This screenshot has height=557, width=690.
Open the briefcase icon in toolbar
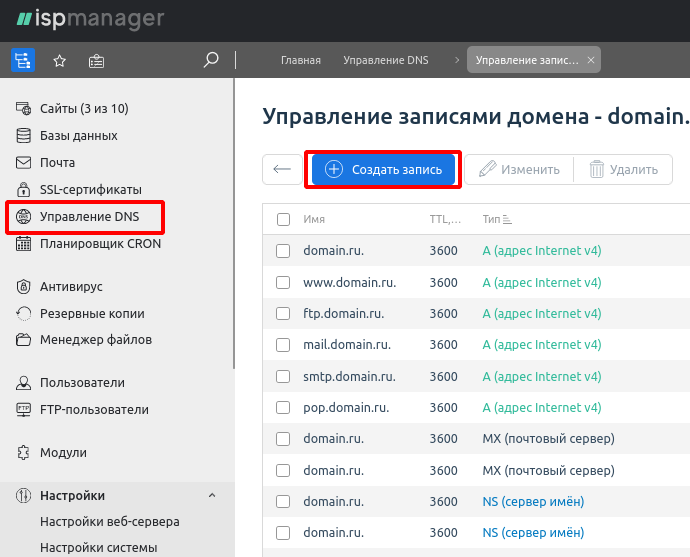[96, 61]
